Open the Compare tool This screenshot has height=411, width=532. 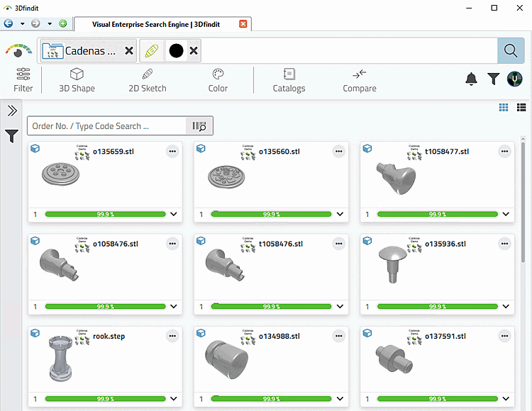pos(360,80)
